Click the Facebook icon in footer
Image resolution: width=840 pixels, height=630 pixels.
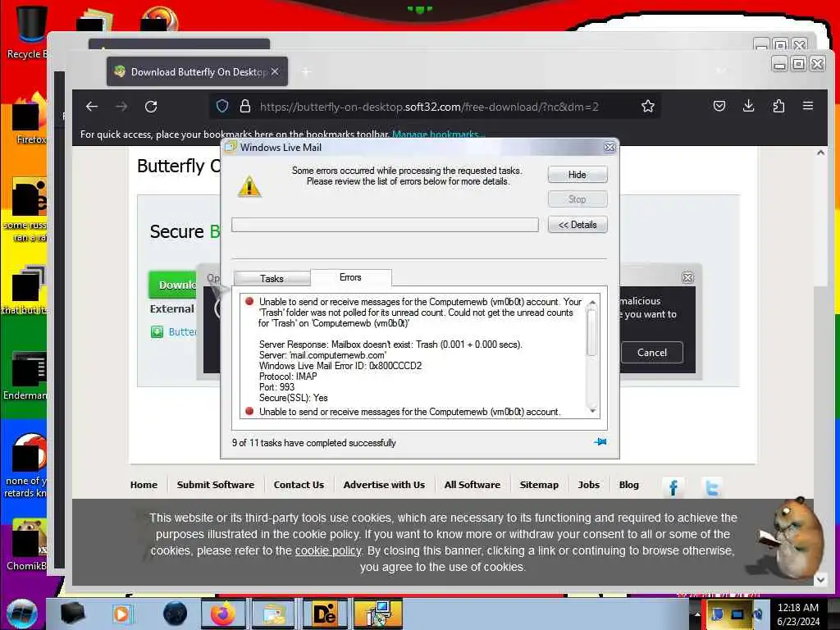point(673,487)
